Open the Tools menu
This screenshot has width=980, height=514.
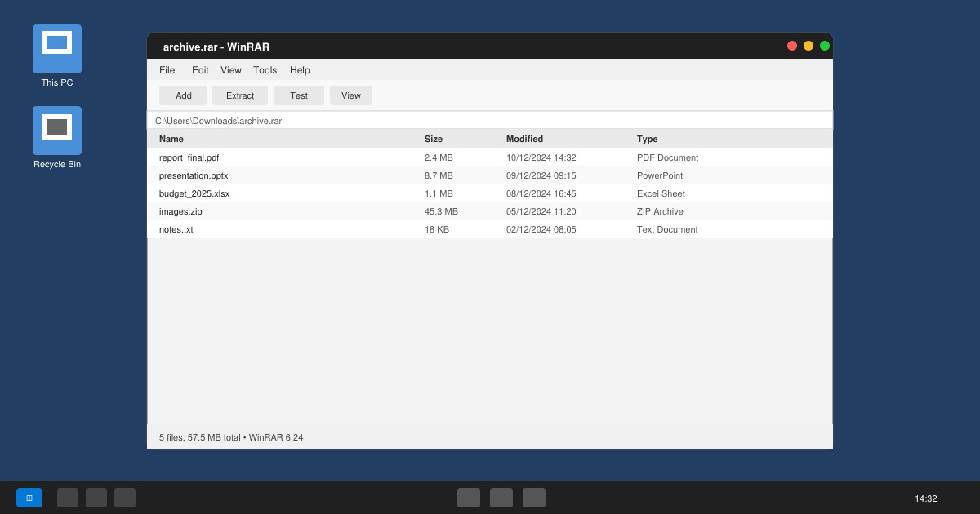click(x=265, y=70)
